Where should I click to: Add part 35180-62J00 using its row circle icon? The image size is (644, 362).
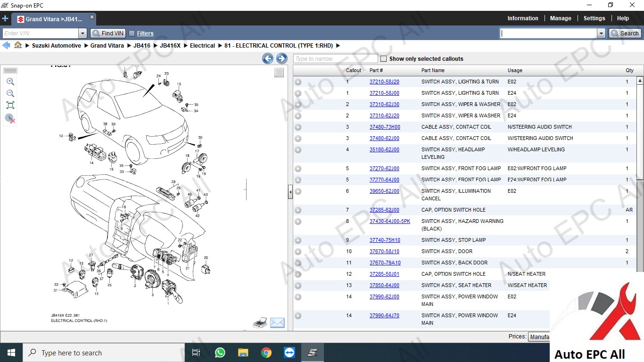click(298, 150)
